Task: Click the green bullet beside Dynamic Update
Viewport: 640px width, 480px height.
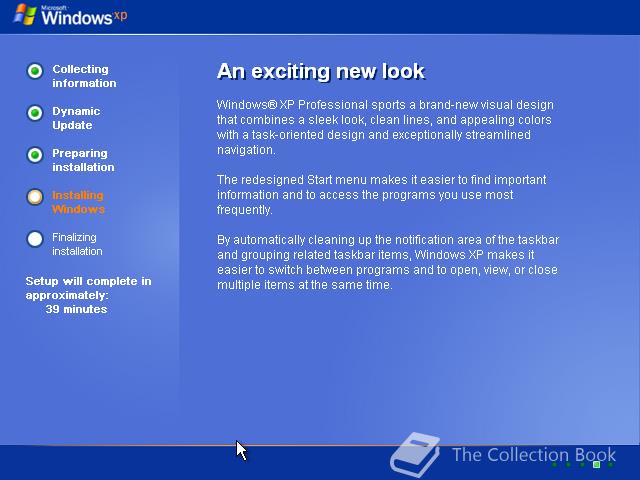Action: coord(35,113)
